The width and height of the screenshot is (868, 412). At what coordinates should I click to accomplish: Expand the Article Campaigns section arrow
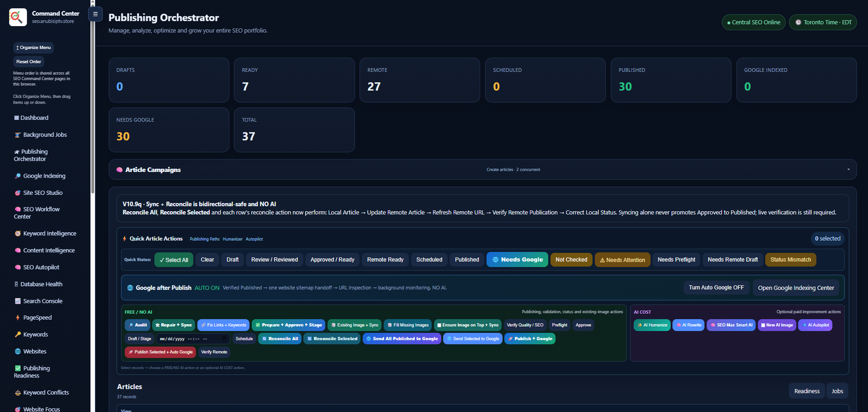(x=848, y=169)
